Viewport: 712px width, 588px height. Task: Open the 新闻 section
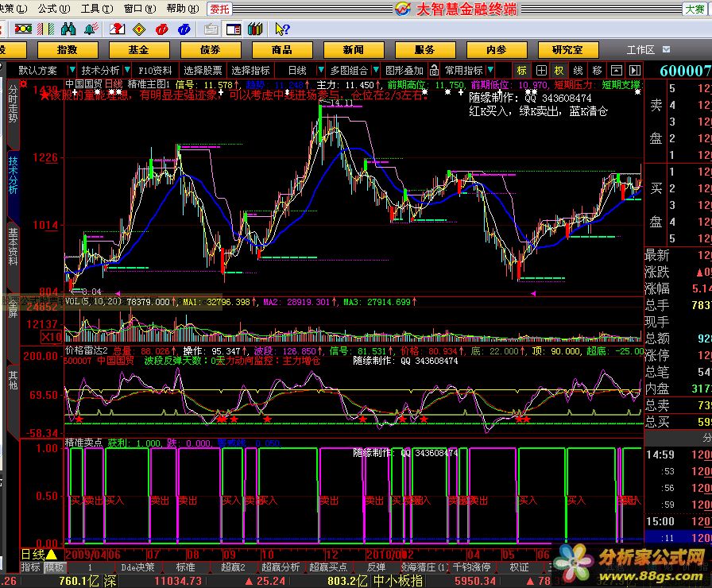tap(354, 50)
